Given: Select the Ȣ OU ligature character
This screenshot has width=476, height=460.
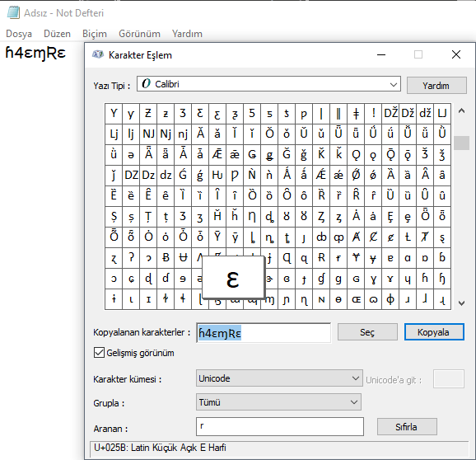Looking at the screenshot, I should (287, 217).
